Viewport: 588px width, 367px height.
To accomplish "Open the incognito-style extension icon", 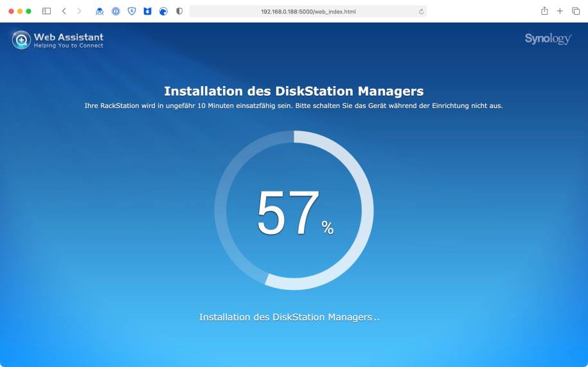I will point(100,11).
